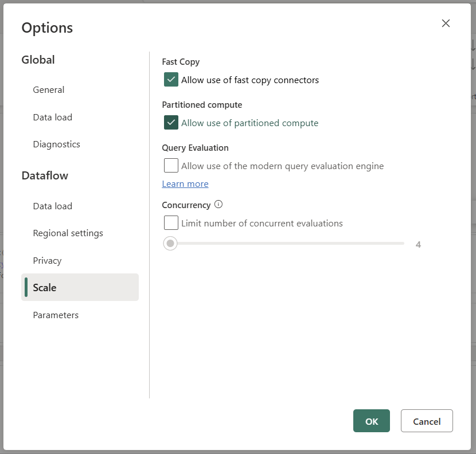Open the Regional settings page

(x=68, y=233)
